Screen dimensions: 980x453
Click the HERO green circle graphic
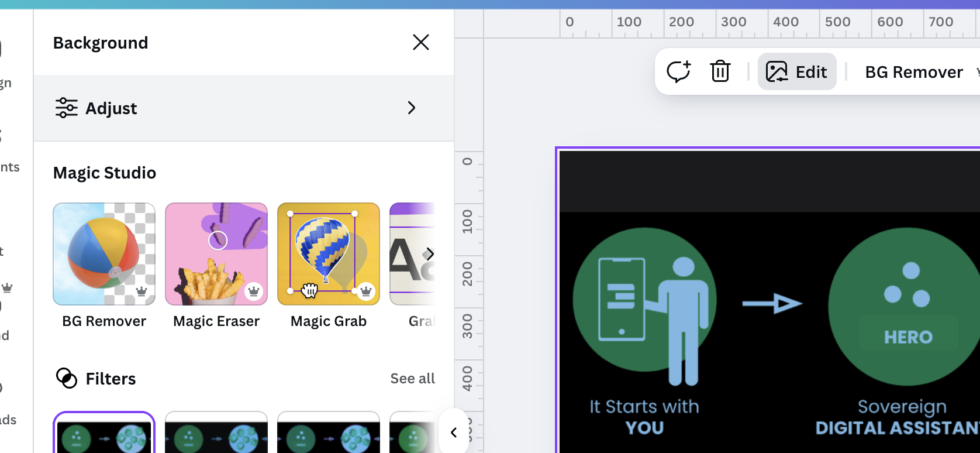pos(907,307)
